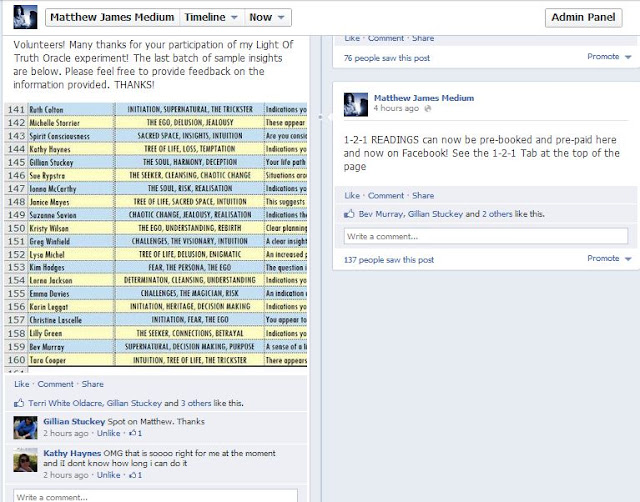640x502 pixels.
Task: Click 'CHALLENGES, THE MAGICIAN, RISK' cell
Action: 190,293
